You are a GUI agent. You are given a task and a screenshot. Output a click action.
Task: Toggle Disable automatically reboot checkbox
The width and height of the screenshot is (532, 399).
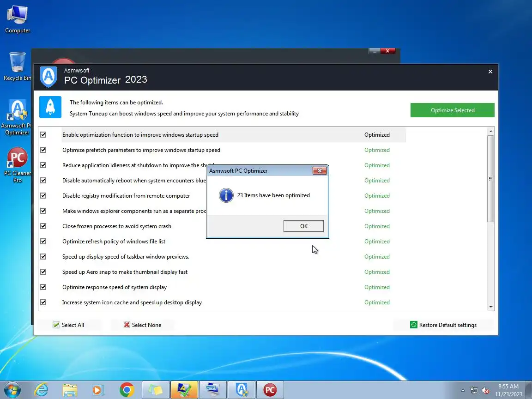coord(43,181)
